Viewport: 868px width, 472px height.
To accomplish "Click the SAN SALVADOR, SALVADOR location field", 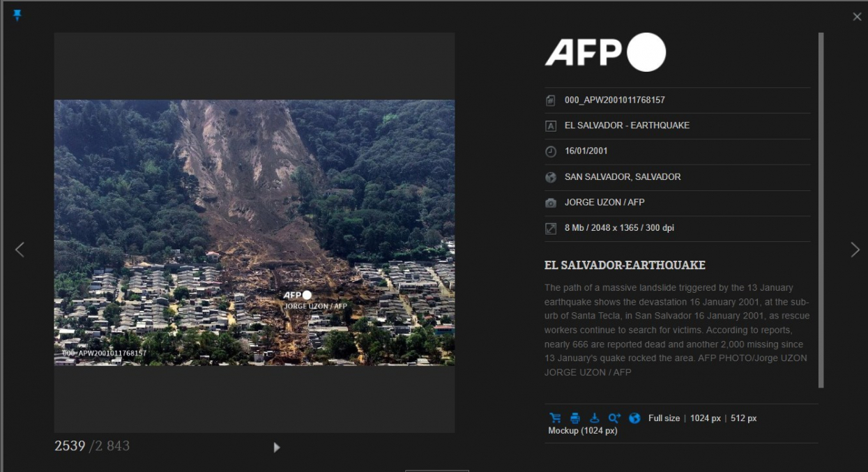I will coord(677,177).
